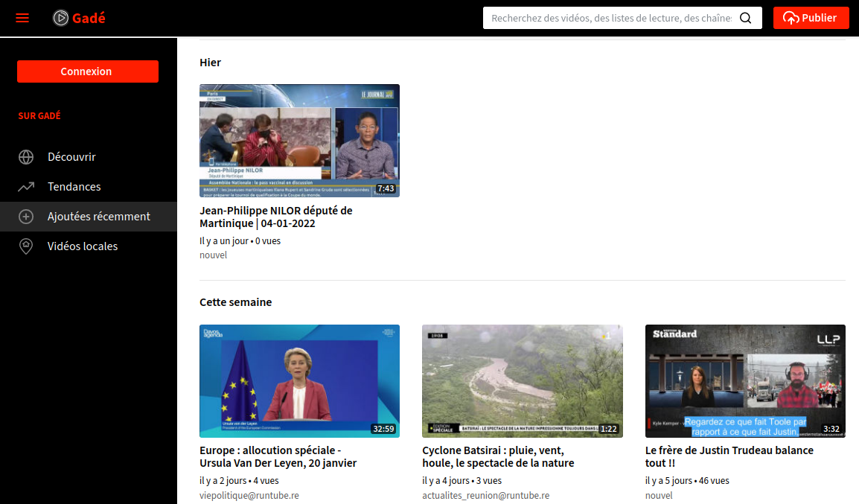Click the 3:32 duration badge

[831, 429]
